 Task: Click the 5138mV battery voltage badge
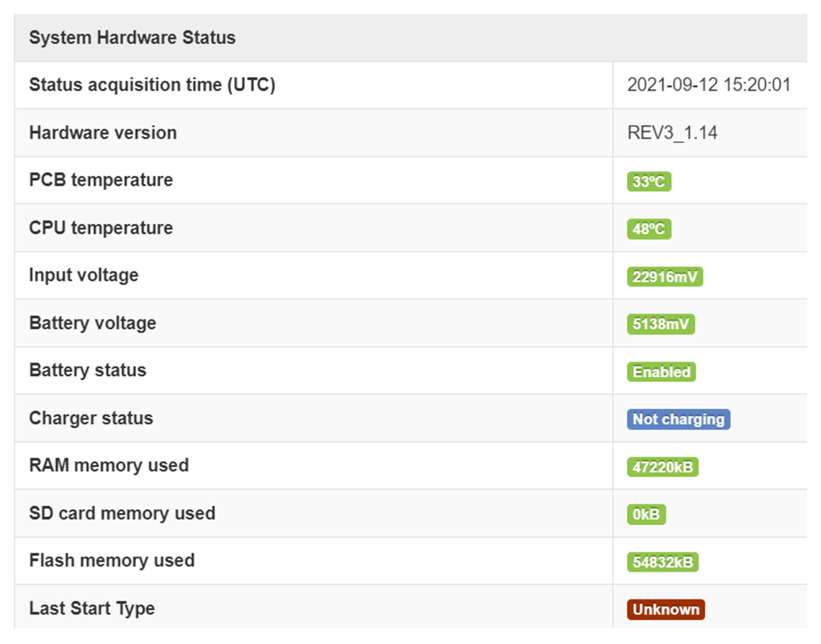pos(661,324)
